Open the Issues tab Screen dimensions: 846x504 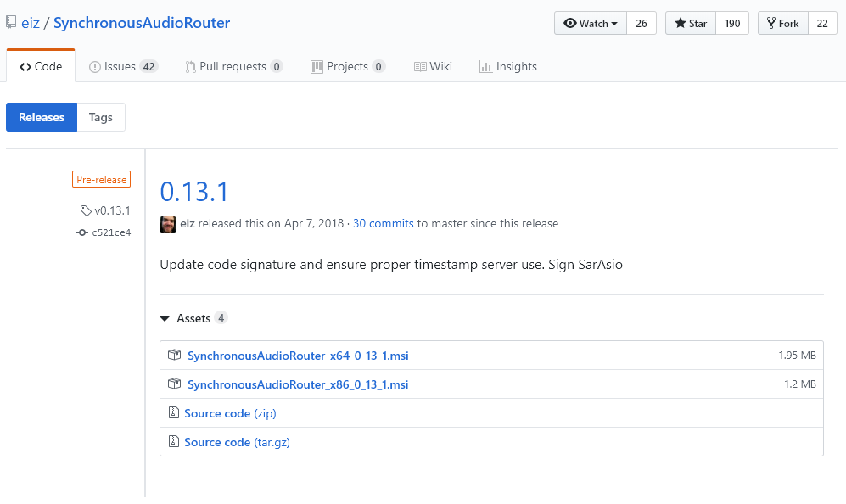pyautogui.click(x=124, y=66)
